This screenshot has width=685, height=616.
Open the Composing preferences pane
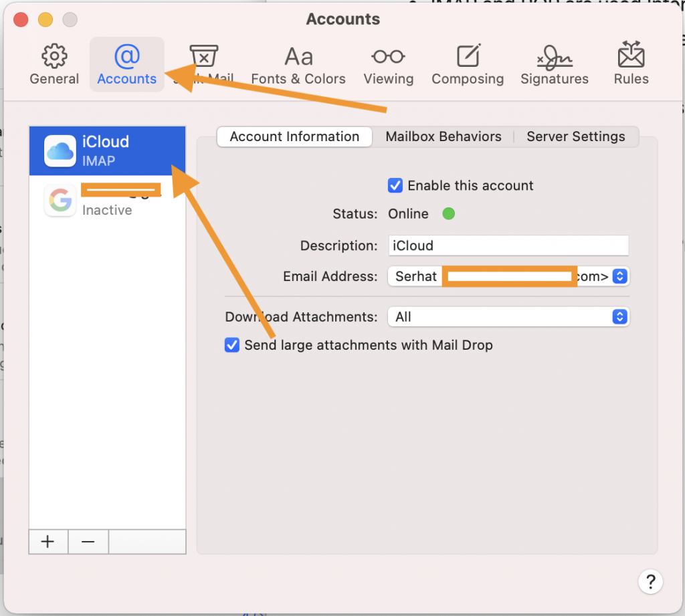click(468, 64)
